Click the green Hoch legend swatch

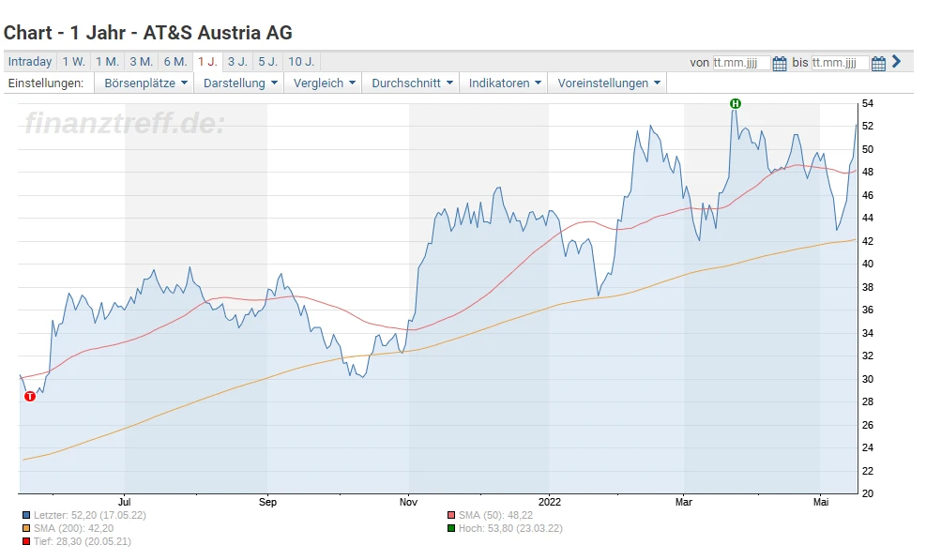[x=451, y=528]
